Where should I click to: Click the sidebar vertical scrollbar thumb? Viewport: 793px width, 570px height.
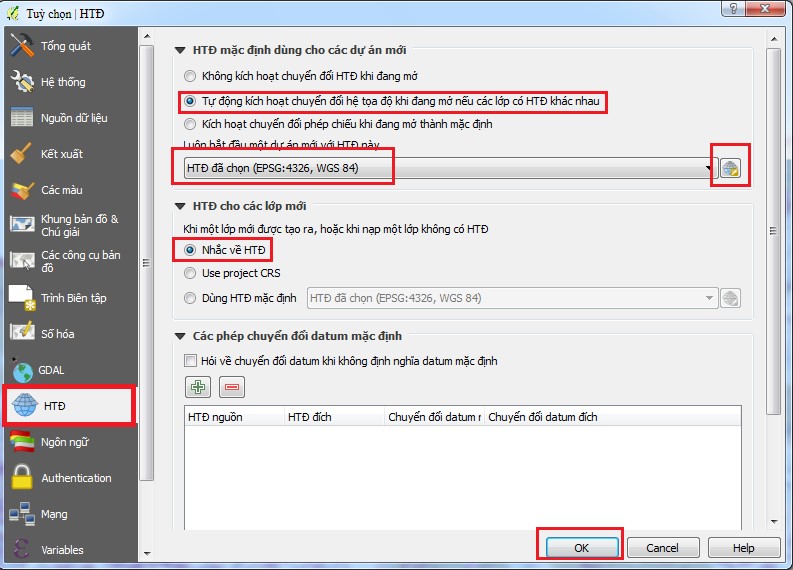tap(147, 262)
